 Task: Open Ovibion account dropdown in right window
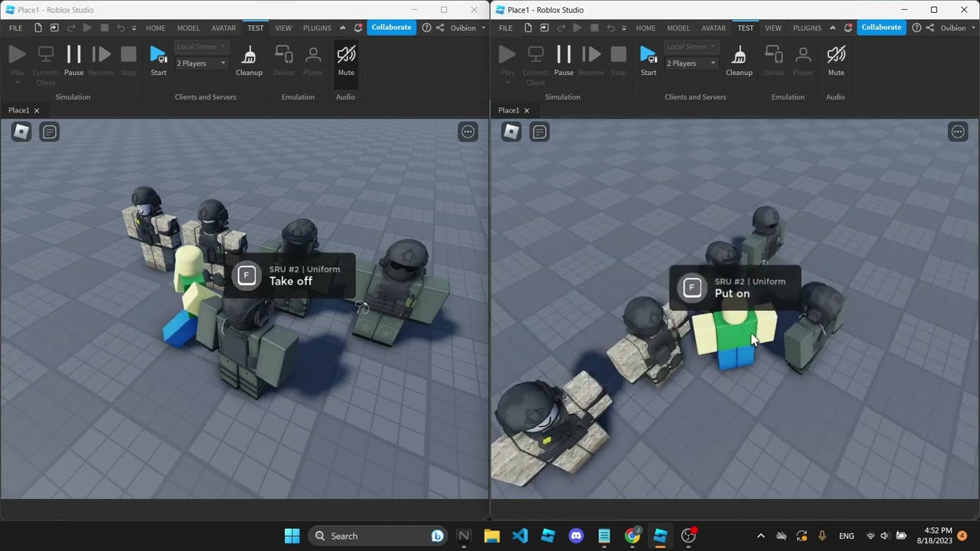958,28
